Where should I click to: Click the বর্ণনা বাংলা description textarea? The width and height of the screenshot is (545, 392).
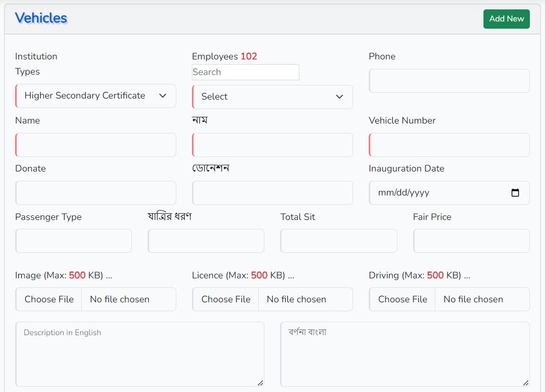click(x=405, y=354)
